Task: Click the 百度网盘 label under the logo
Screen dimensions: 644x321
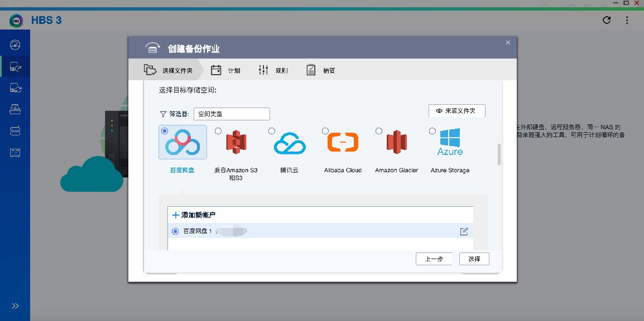Action: point(182,170)
